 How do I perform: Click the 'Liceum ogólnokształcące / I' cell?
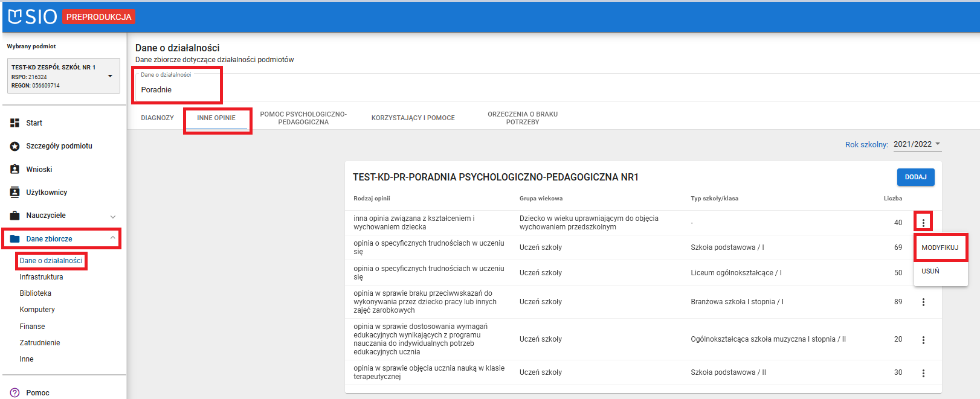tap(736, 273)
